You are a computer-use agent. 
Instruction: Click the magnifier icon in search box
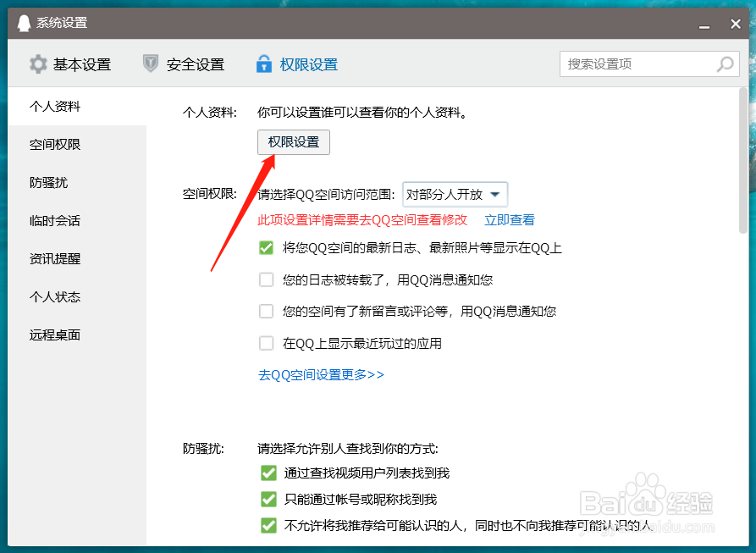[726, 64]
